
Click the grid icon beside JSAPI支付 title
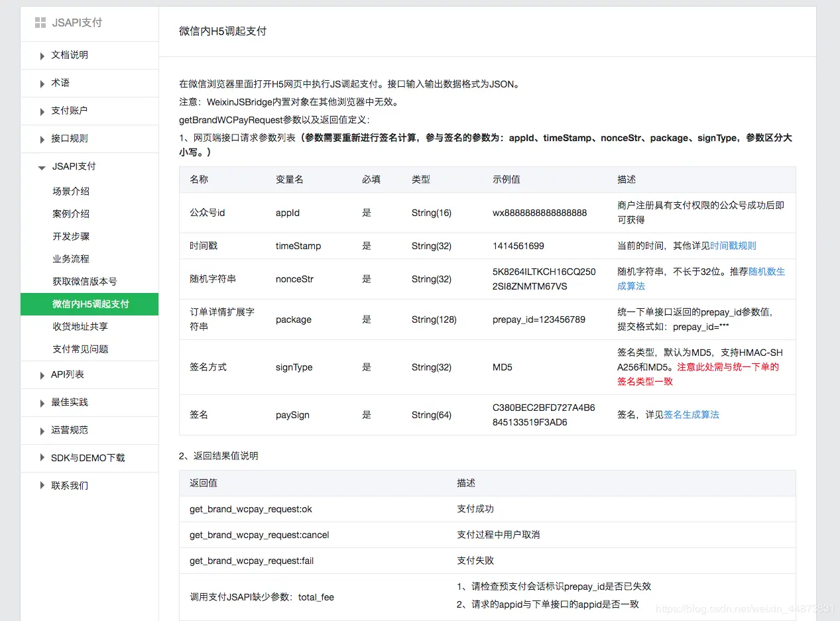(40, 23)
